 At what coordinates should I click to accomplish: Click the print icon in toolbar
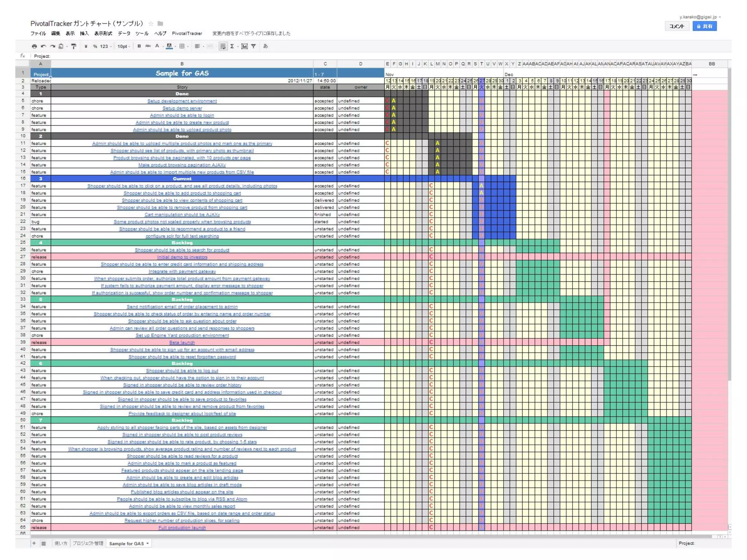[x=34, y=46]
